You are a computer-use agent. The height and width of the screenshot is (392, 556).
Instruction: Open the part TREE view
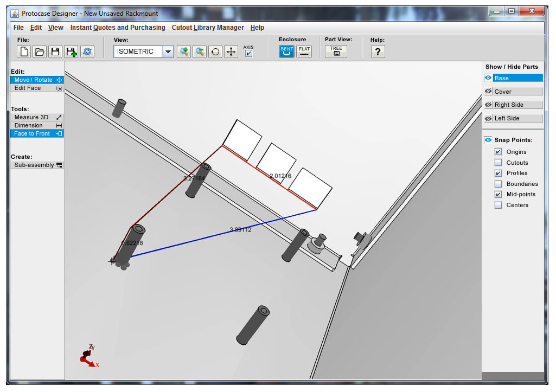tap(335, 52)
